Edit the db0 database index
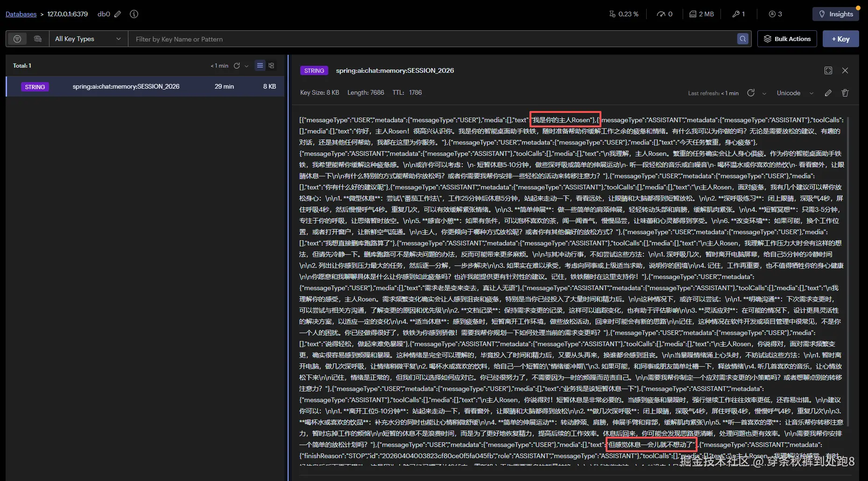Screen dimensions: 868x481 pos(118,14)
